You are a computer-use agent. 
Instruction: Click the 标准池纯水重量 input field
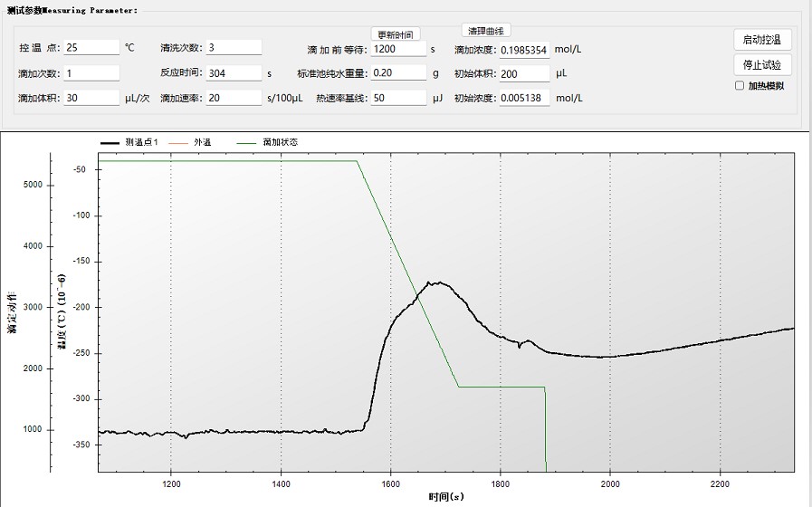click(398, 73)
